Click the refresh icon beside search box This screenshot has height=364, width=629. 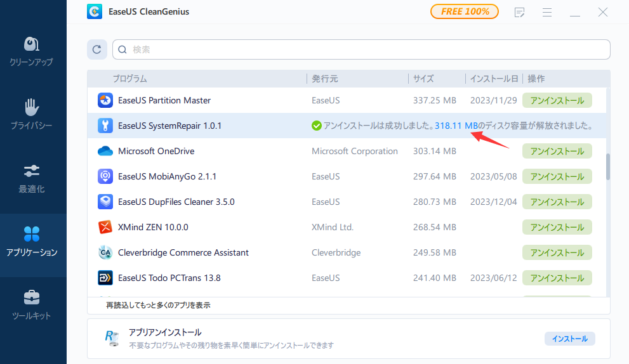97,49
